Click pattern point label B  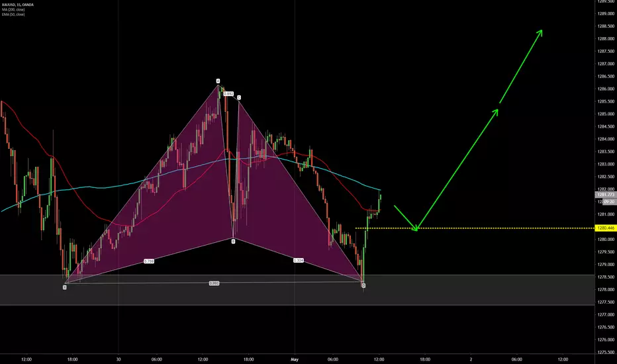pyautogui.click(x=233, y=241)
